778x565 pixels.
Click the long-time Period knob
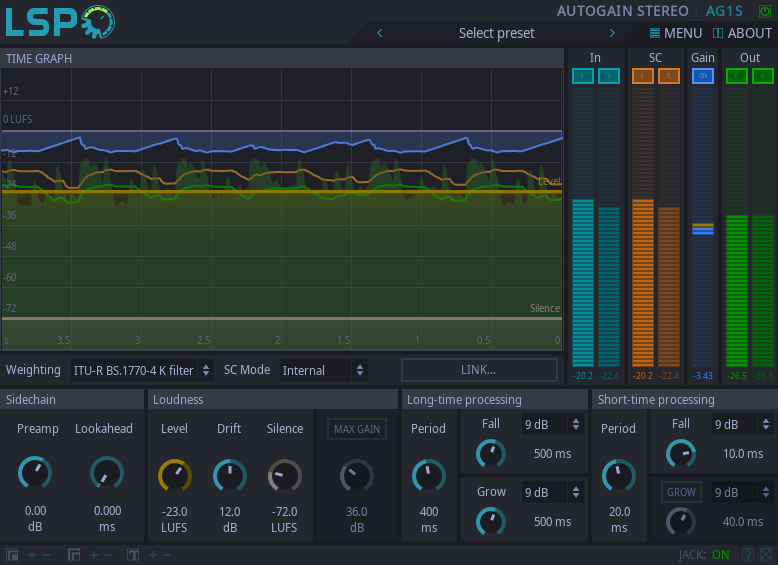tap(429, 476)
